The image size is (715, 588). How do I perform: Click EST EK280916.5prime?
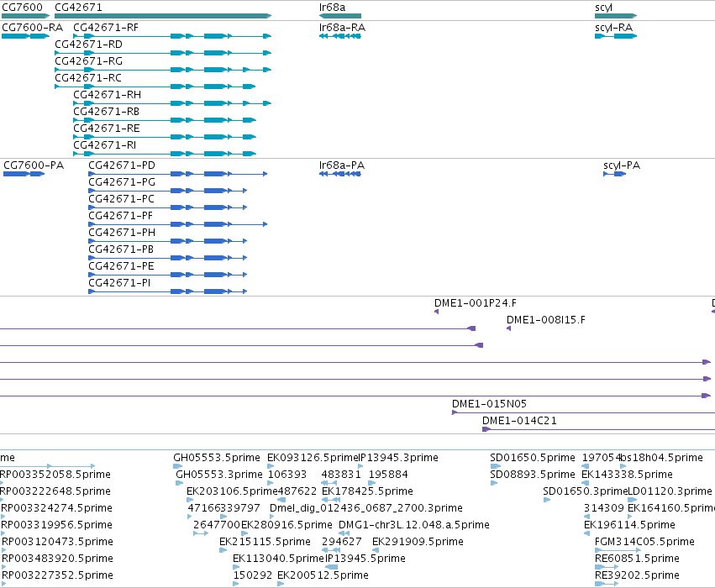[x=287, y=525]
